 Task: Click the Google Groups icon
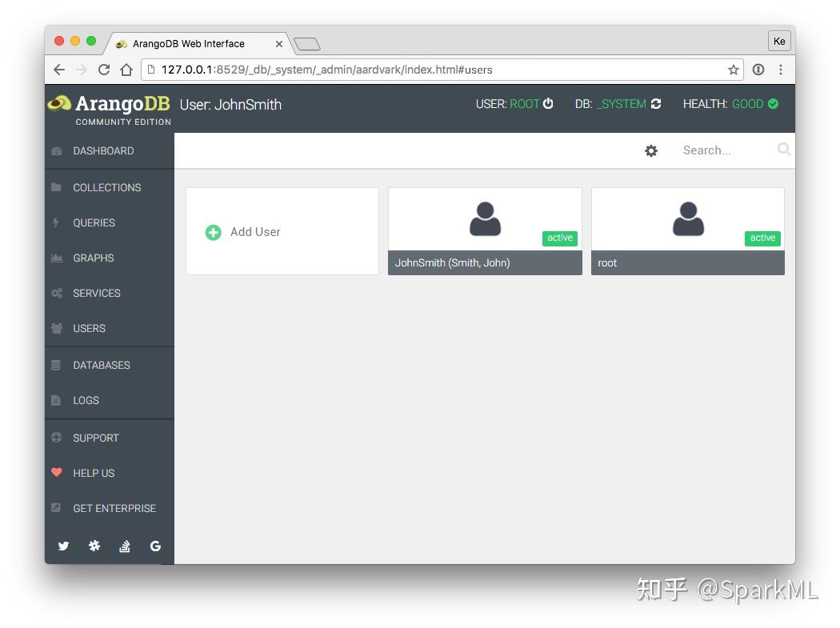pyautogui.click(x=155, y=546)
